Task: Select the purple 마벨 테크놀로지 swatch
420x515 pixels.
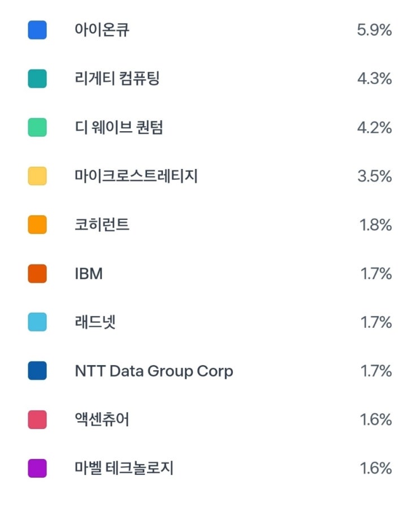Action: pyautogui.click(x=37, y=468)
